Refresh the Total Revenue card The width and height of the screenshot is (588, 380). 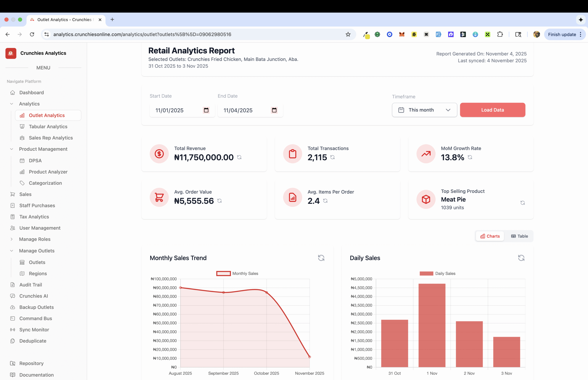point(239,157)
